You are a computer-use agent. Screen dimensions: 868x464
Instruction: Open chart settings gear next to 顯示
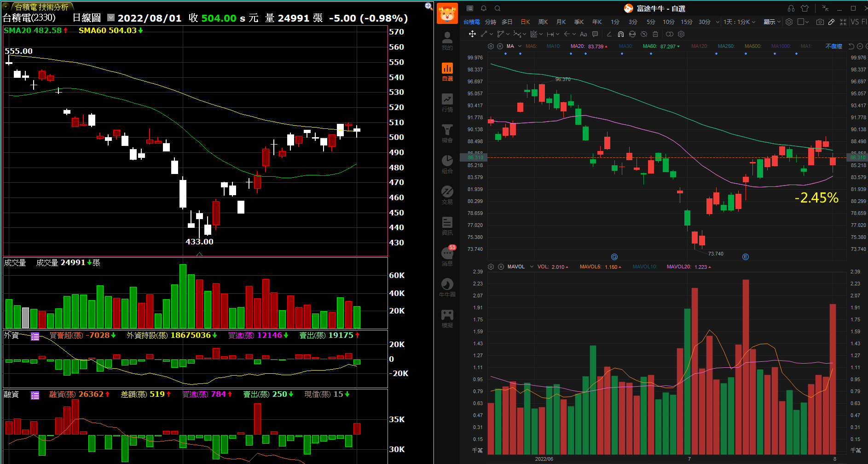789,22
